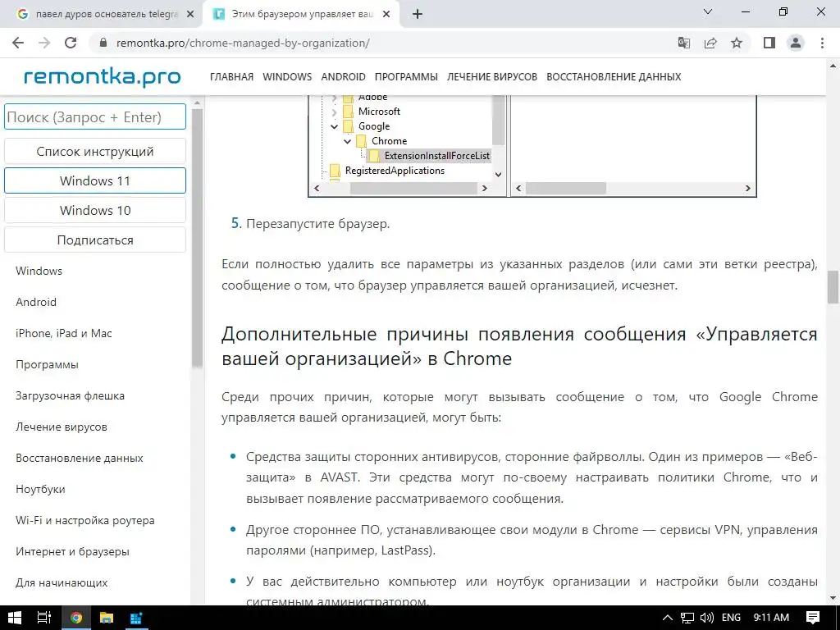
Task: Open iPhone, iPad и Mac link
Action: tap(64, 333)
